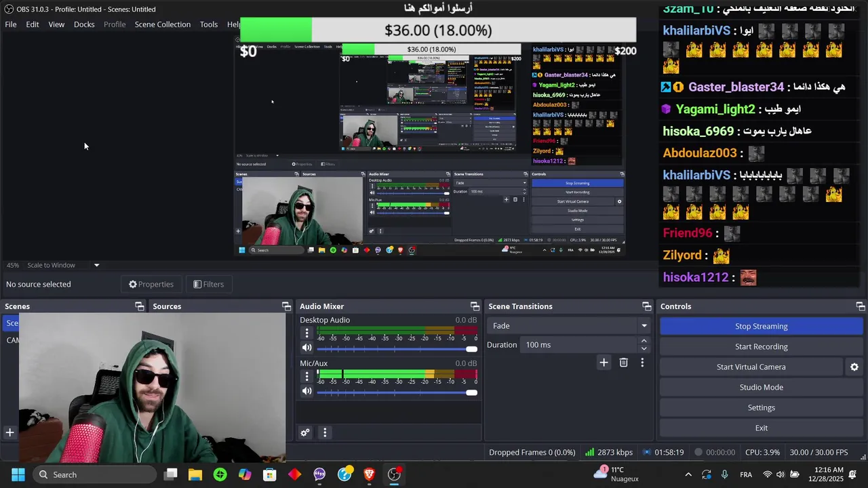868x488 pixels.
Task: Remove transition with the trash icon
Action: (623, 363)
